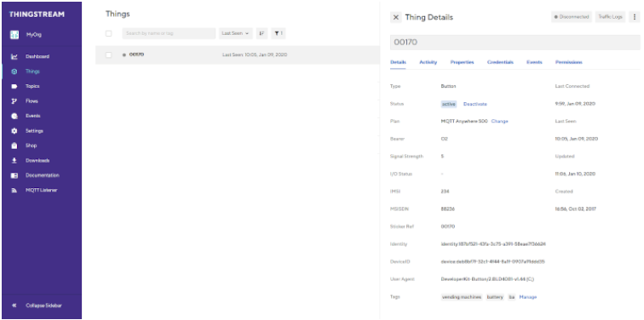The height and width of the screenshot is (320, 644).
Task: Click the MSISDN value 88236
Action: pos(448,209)
